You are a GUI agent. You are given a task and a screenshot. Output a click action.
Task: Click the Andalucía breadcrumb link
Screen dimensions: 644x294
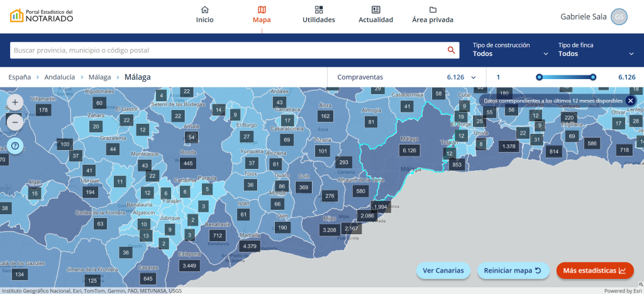(60, 77)
